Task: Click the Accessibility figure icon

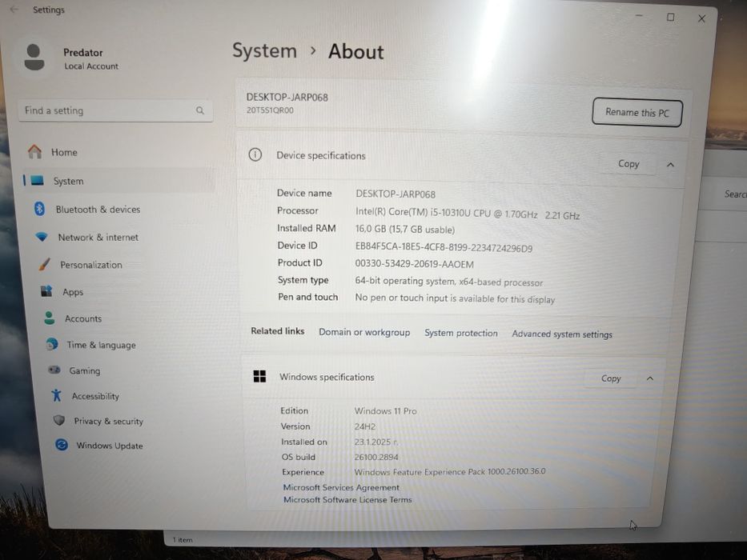Action: 57,394
